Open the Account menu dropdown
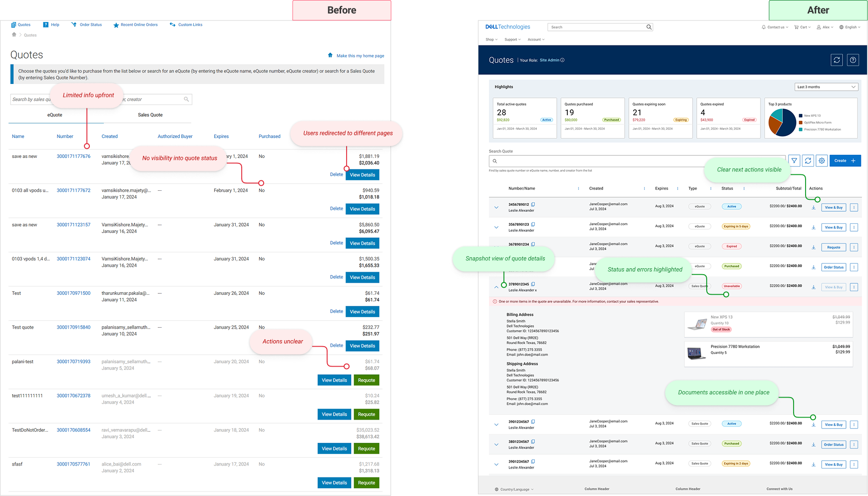Viewport: 868px width, 496px height. pyautogui.click(x=536, y=39)
